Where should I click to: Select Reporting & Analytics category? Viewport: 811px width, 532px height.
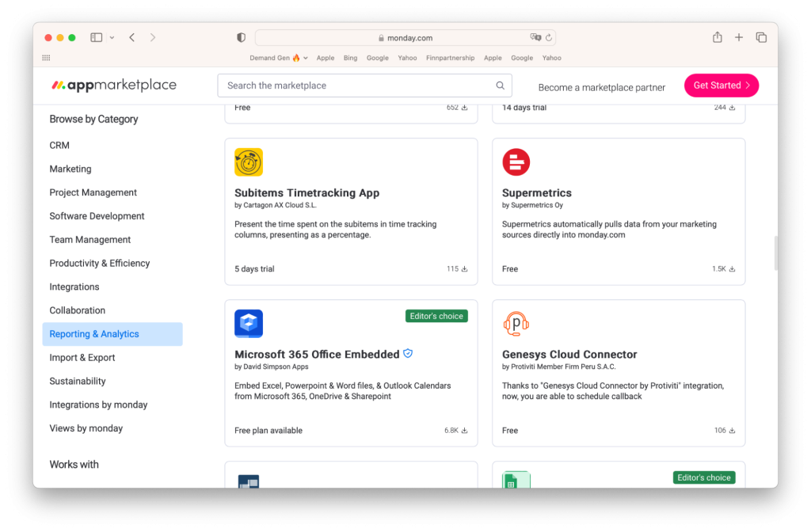[x=112, y=334]
